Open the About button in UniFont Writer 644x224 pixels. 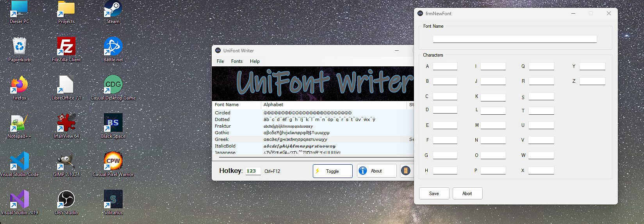pyautogui.click(x=376, y=171)
